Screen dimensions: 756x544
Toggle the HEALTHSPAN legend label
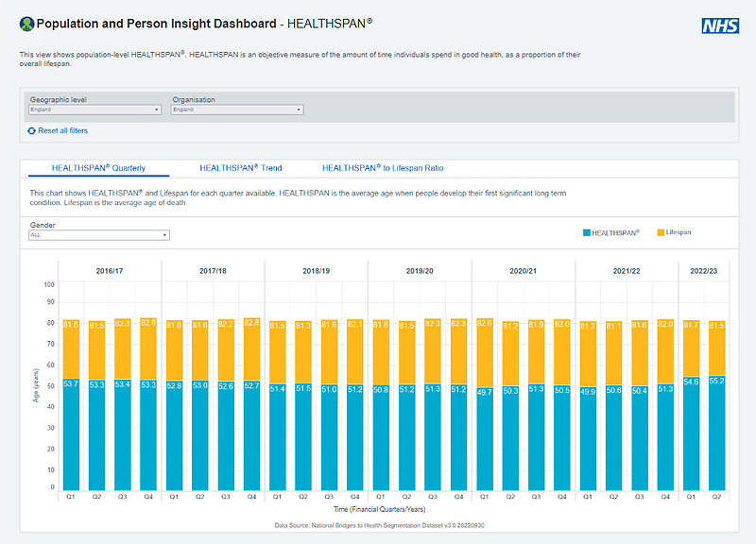click(x=615, y=232)
